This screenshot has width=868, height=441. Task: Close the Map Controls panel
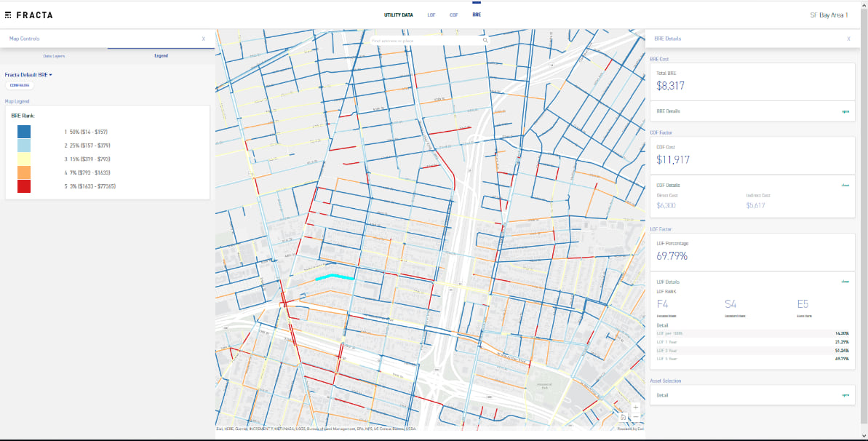tap(203, 39)
